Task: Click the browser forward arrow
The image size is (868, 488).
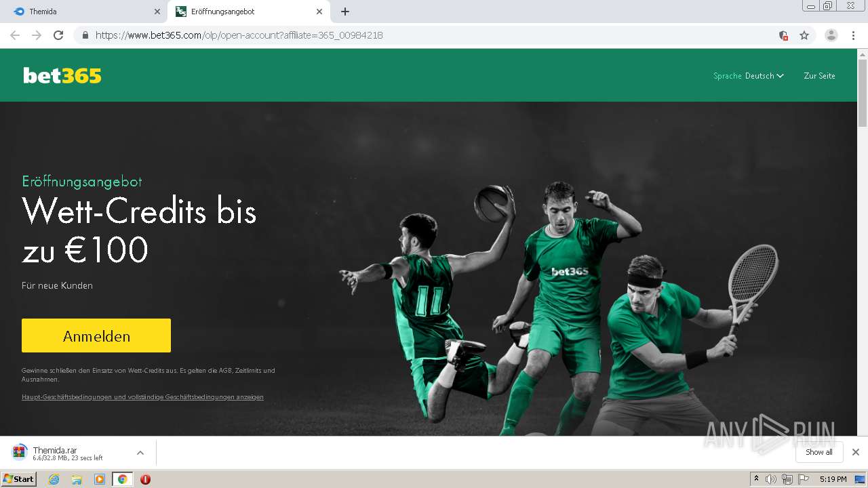Action: [37, 35]
